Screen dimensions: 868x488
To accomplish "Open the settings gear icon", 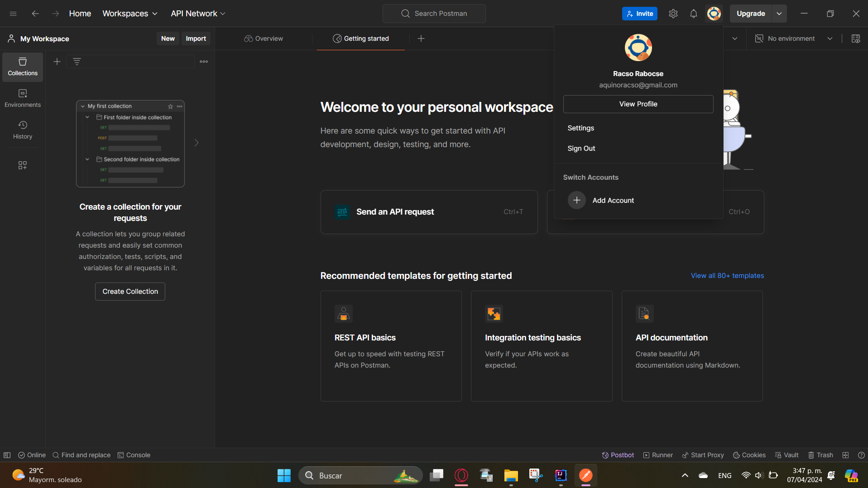I will coord(673,14).
